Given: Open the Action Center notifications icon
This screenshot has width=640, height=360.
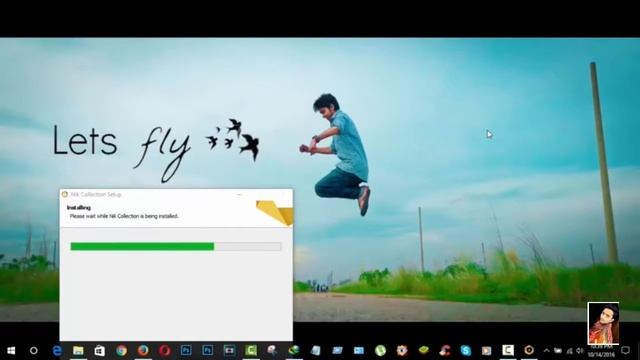Looking at the screenshot, I should [x=625, y=351].
